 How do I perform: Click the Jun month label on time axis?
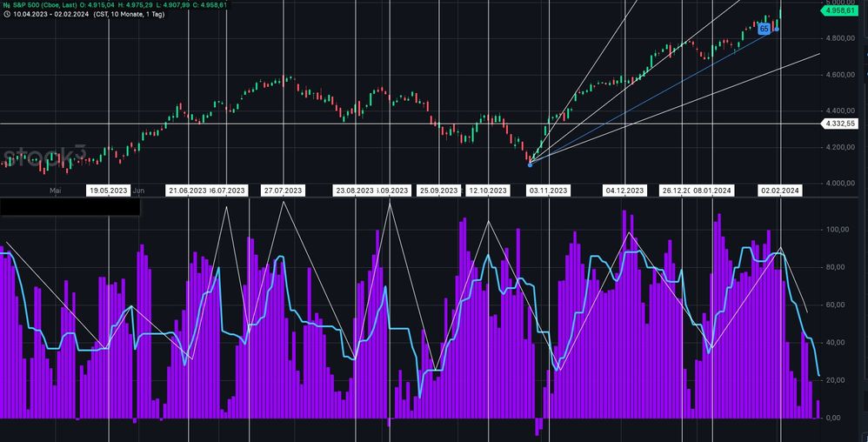(138, 191)
